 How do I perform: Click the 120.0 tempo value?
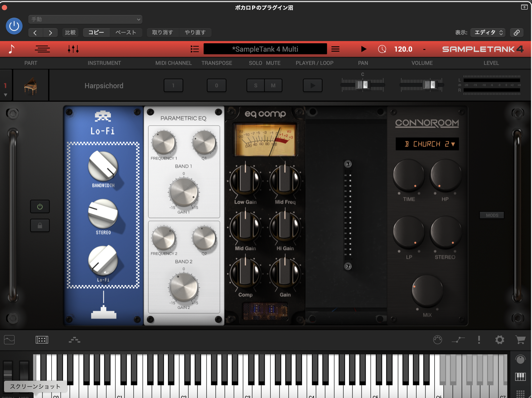[x=403, y=49]
